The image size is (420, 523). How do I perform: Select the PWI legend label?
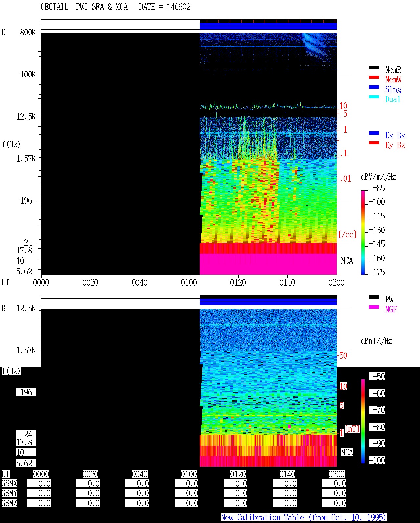coord(391,299)
